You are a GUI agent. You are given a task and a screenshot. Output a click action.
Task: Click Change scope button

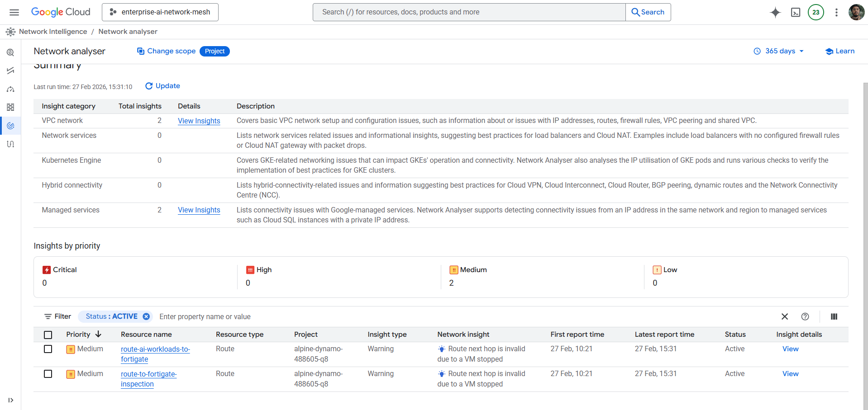166,51
